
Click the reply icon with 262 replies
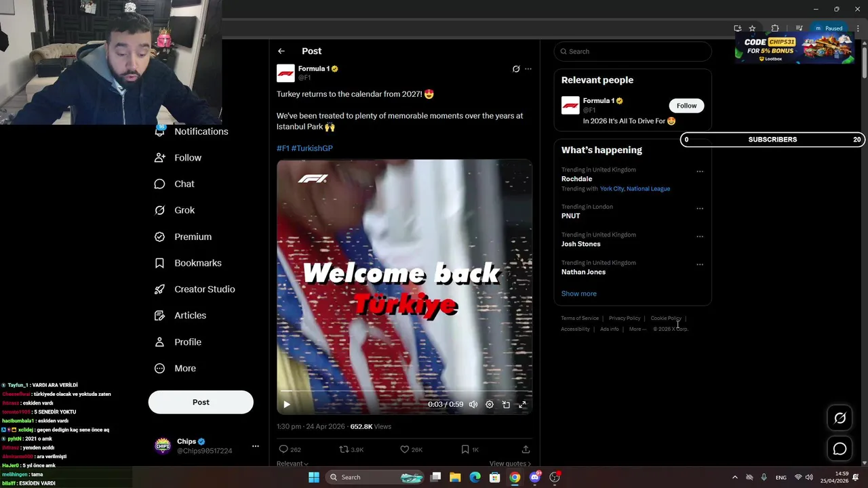point(283,449)
